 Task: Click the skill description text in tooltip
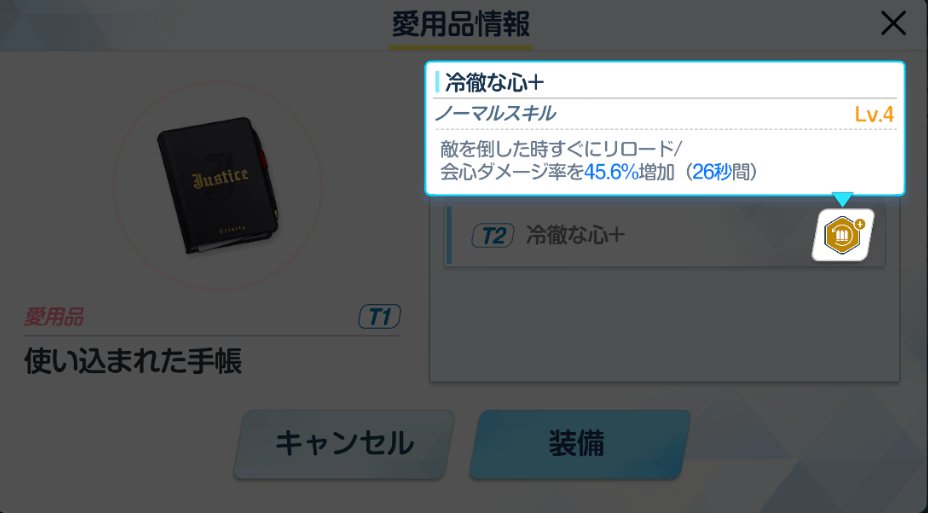[598, 160]
